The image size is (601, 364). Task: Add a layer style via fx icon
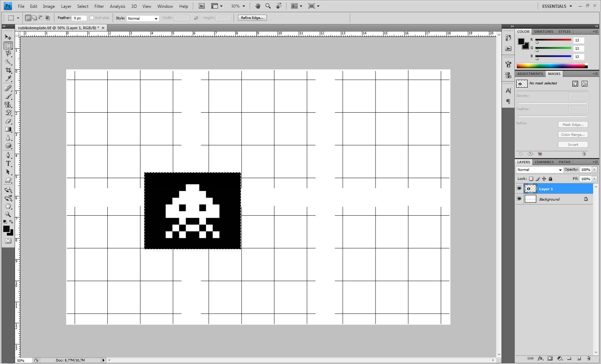pos(540,358)
